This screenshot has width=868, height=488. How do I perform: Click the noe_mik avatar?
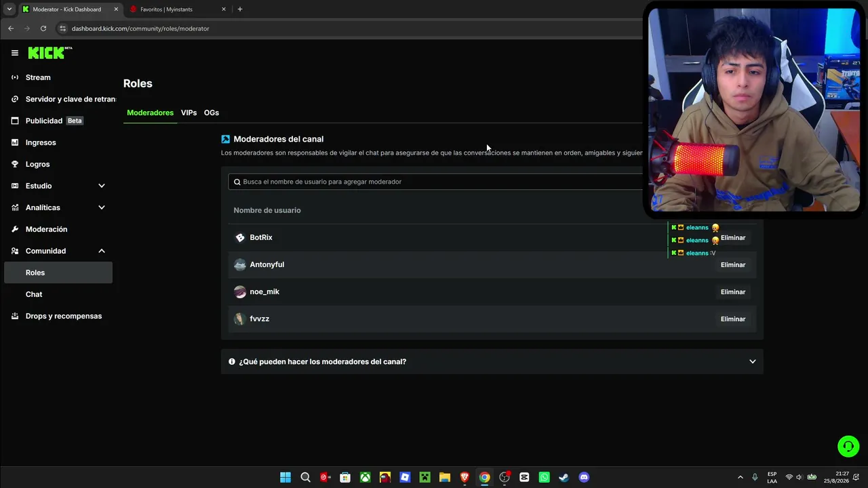(x=240, y=292)
